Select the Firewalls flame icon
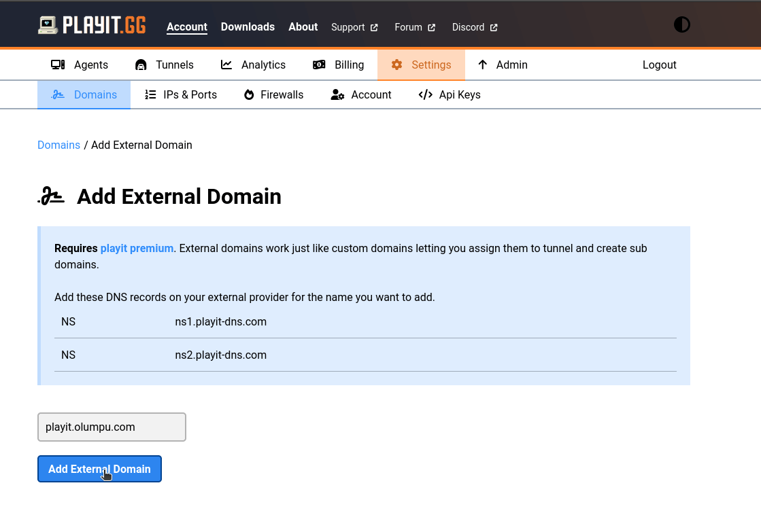This screenshot has height=532, width=761. pos(249,94)
